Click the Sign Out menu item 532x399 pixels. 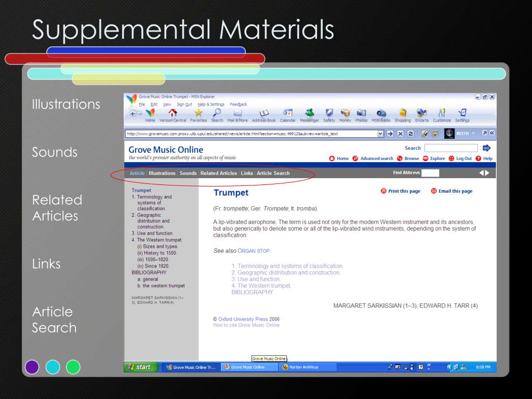pyautogui.click(x=184, y=104)
